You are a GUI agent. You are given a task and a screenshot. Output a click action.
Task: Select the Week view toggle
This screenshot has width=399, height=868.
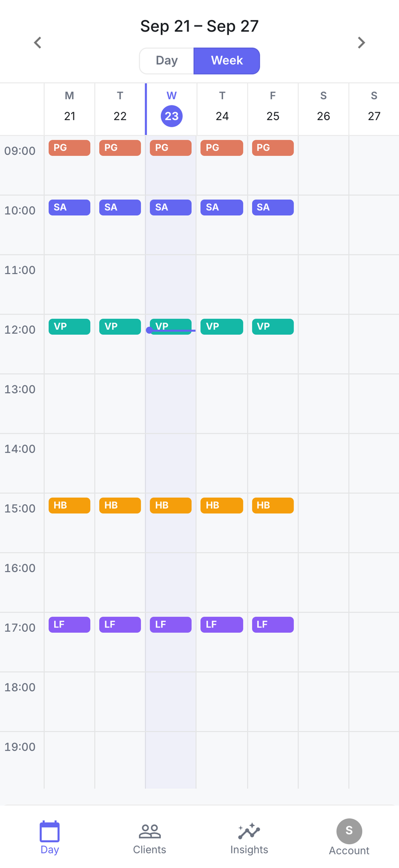click(x=227, y=61)
